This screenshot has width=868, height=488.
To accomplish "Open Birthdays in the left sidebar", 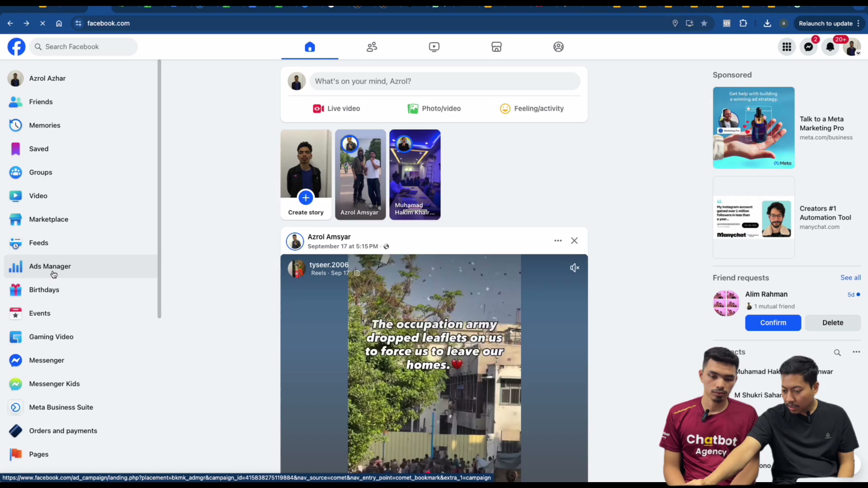I will (80, 290).
